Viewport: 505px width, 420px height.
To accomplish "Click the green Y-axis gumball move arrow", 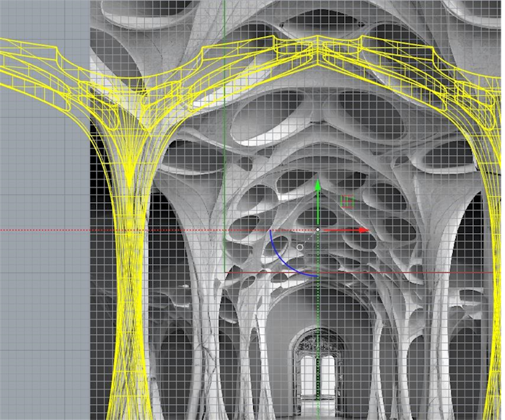I will pyautogui.click(x=317, y=185).
